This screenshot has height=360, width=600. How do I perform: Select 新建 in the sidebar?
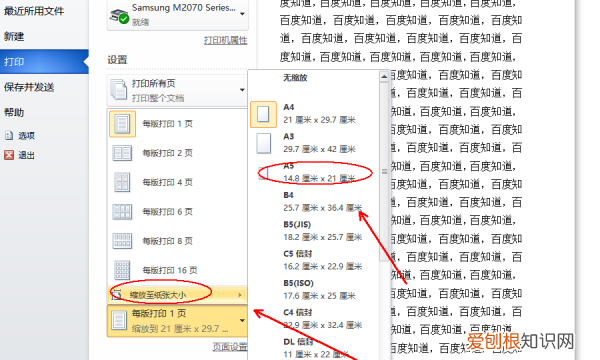pos(14,36)
